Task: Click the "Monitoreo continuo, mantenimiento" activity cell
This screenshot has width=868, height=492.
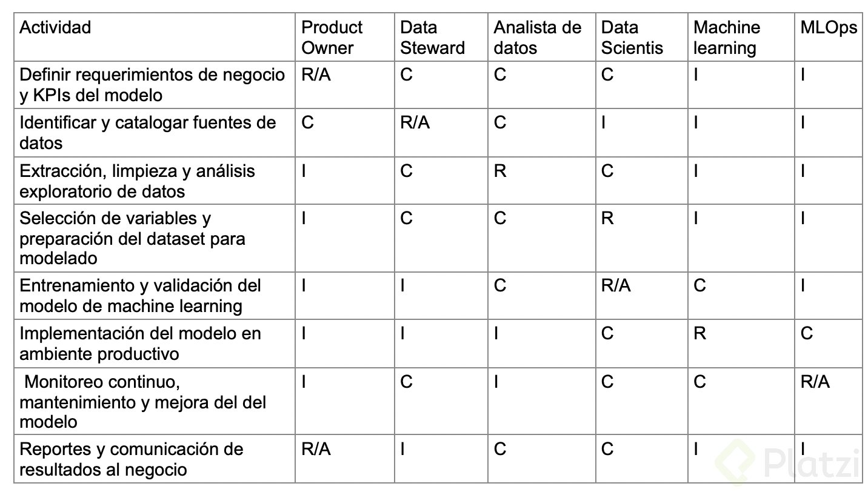Action: (142, 402)
